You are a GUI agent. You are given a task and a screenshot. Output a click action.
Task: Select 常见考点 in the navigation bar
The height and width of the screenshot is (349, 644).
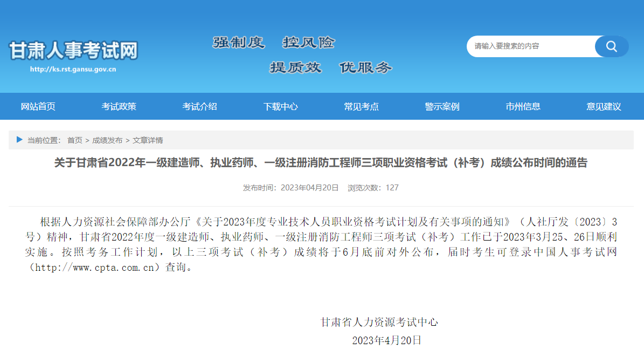click(362, 106)
